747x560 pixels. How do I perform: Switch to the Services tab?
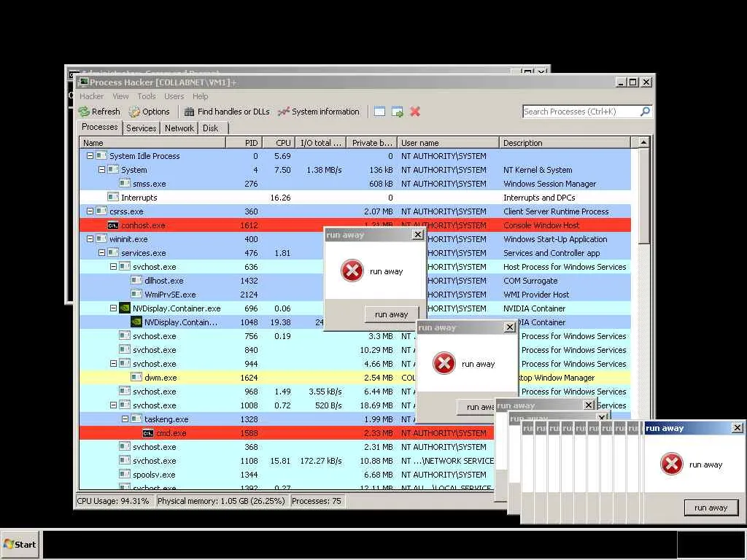coord(141,128)
